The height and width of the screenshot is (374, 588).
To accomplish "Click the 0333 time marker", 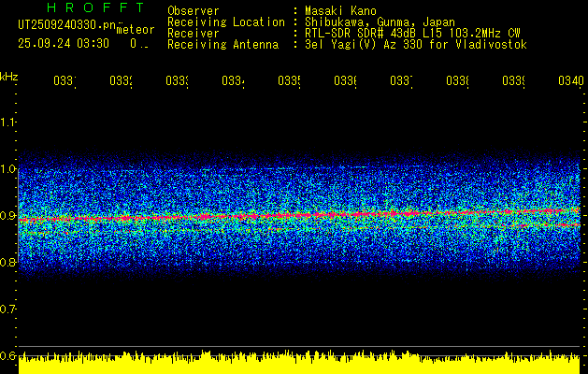I will [177, 80].
